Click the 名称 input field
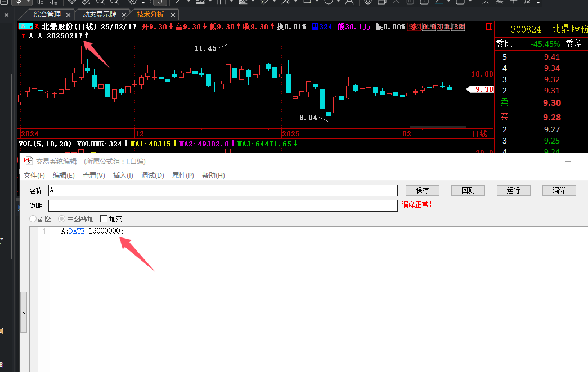Screen dimensions: 588x372 pyautogui.click(x=223, y=190)
